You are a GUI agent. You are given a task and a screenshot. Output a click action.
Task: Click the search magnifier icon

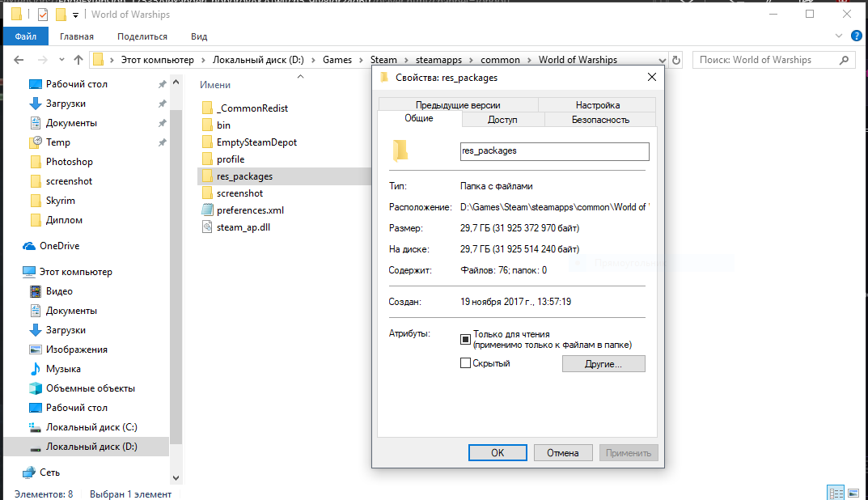pyautogui.click(x=844, y=60)
